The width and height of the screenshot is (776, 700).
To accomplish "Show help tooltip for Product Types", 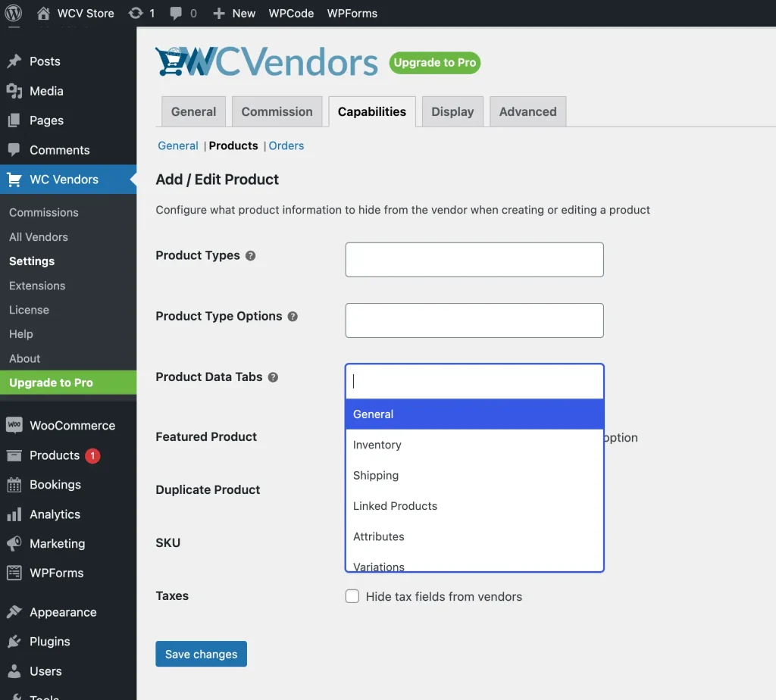I will pyautogui.click(x=250, y=256).
